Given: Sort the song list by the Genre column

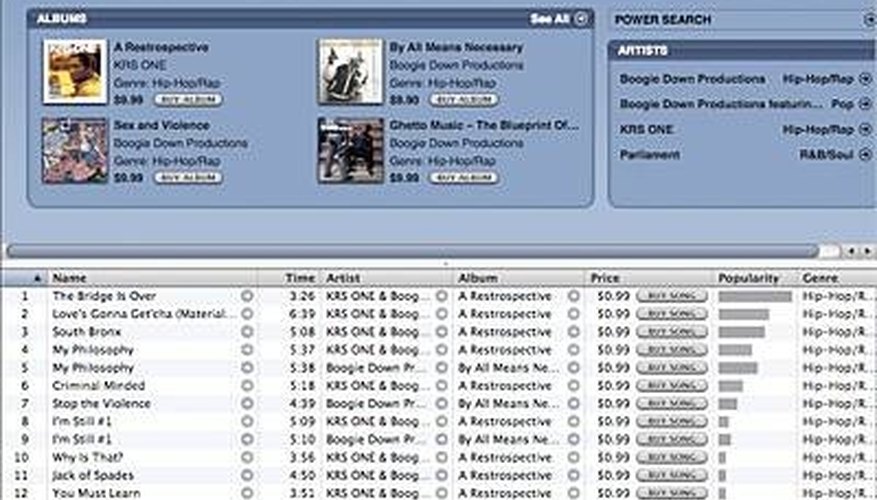Looking at the screenshot, I should tap(837, 278).
